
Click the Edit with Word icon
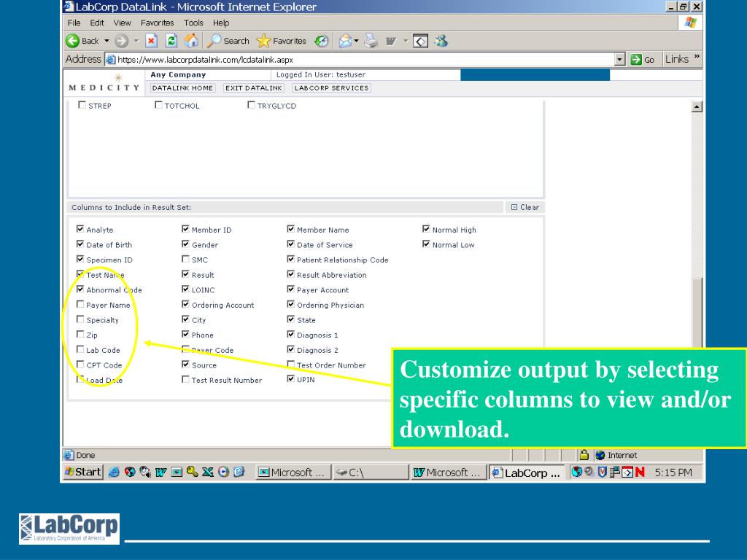pos(391,42)
